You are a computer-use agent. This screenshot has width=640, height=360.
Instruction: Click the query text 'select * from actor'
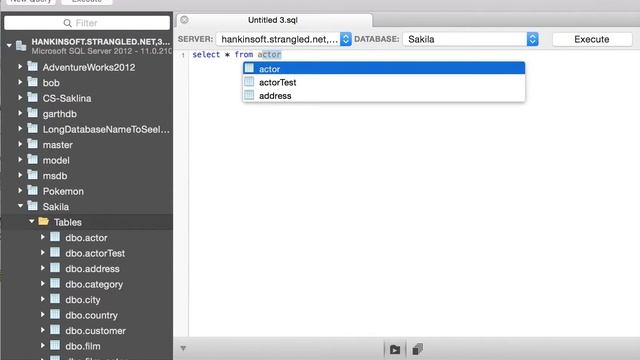237,54
